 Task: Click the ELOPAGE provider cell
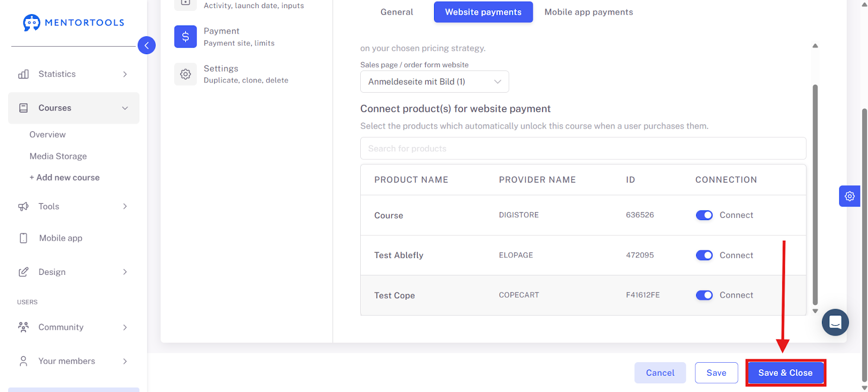click(x=516, y=255)
